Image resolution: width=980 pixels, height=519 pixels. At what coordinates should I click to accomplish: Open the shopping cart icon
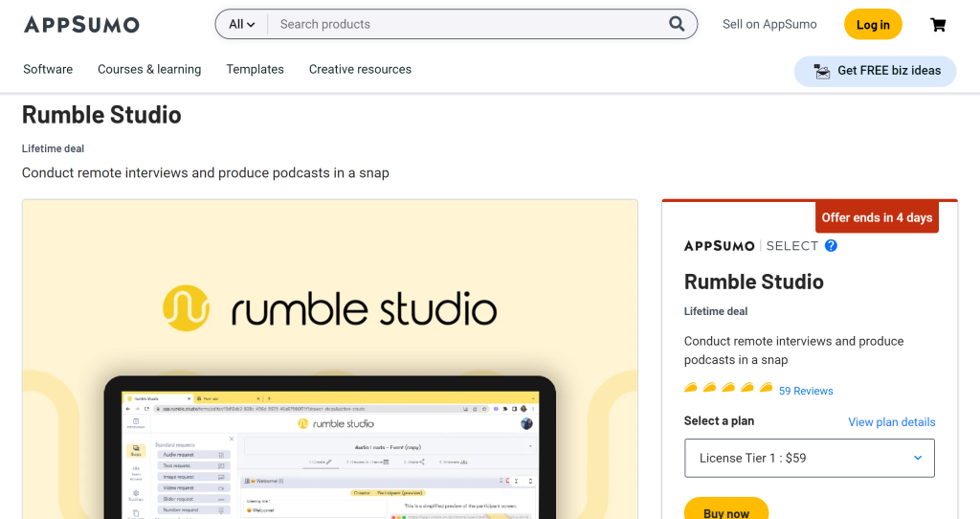(938, 24)
